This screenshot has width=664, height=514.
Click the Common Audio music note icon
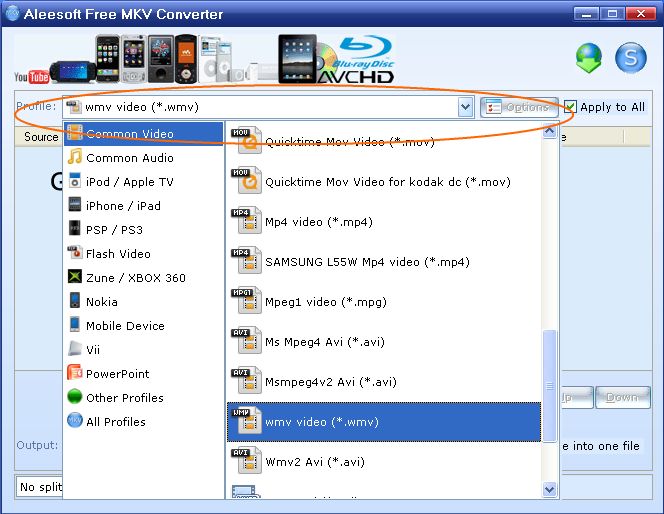pyautogui.click(x=75, y=157)
